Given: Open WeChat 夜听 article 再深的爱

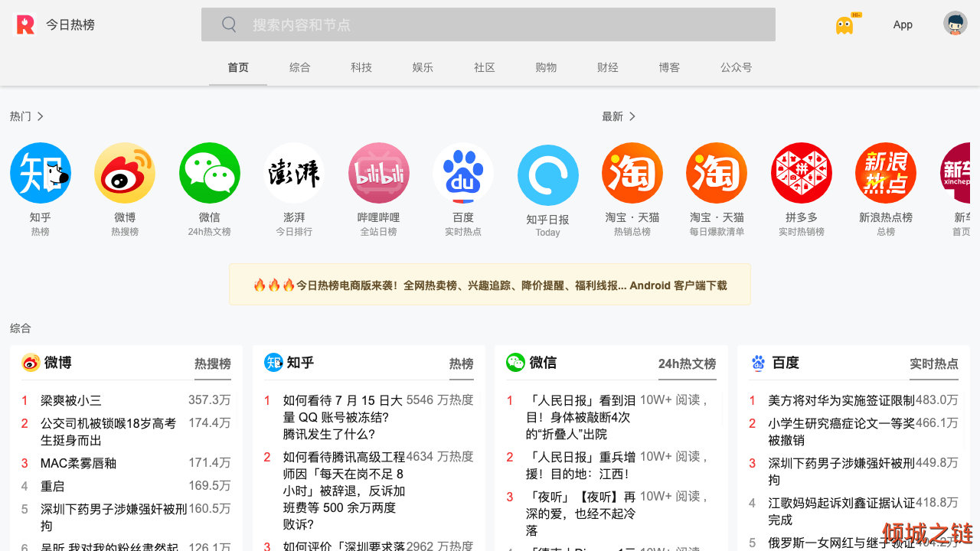Looking at the screenshot, I should click(581, 514).
